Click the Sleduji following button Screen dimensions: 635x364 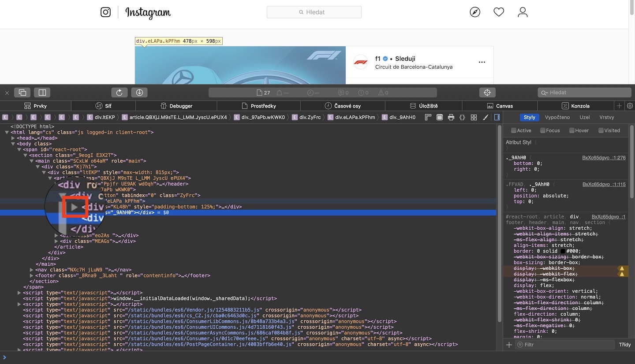tap(405, 59)
